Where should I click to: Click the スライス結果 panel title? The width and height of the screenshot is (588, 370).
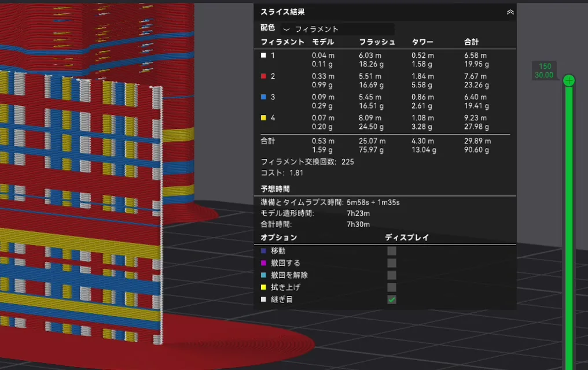tap(283, 12)
